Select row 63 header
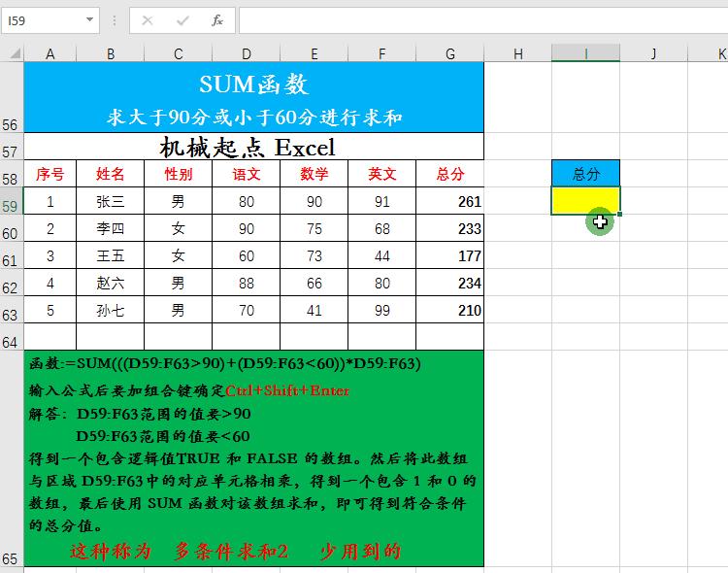Screen dimensions: 728x573 point(12,310)
